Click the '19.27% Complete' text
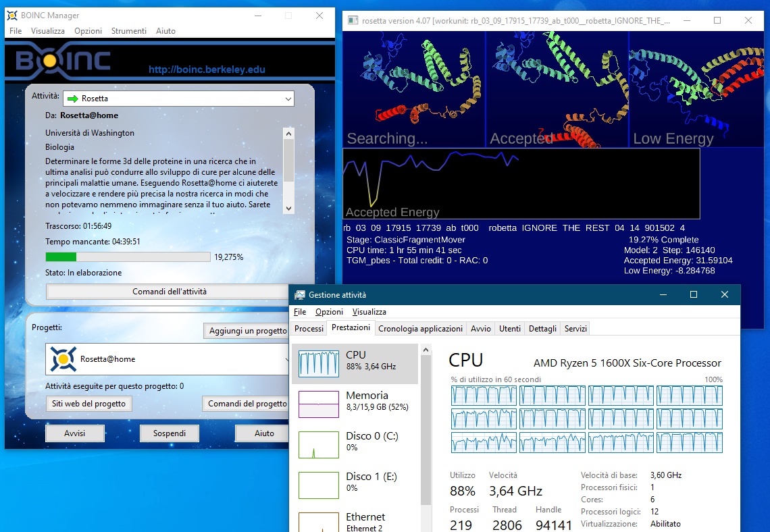770x532 pixels. click(x=663, y=240)
